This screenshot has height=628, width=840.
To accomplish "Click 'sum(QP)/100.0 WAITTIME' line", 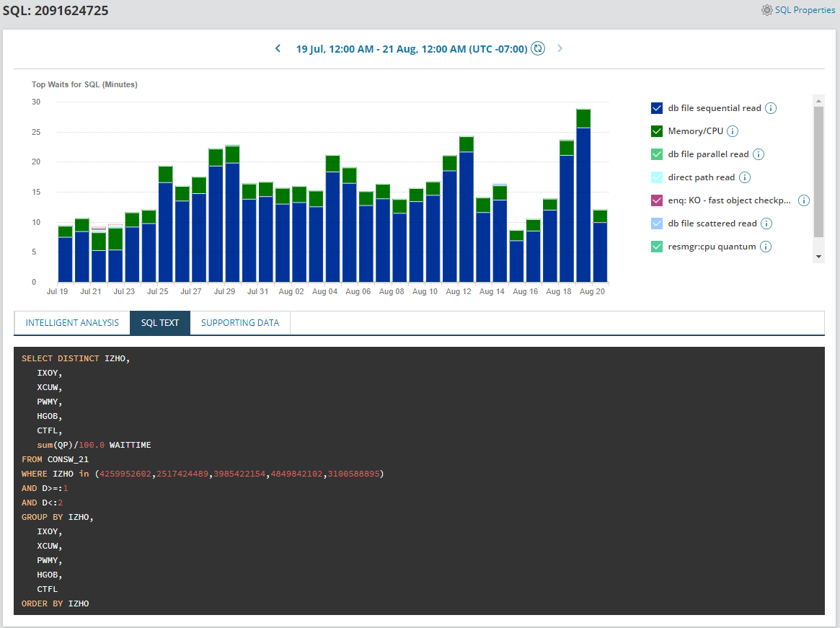I will click(94, 445).
